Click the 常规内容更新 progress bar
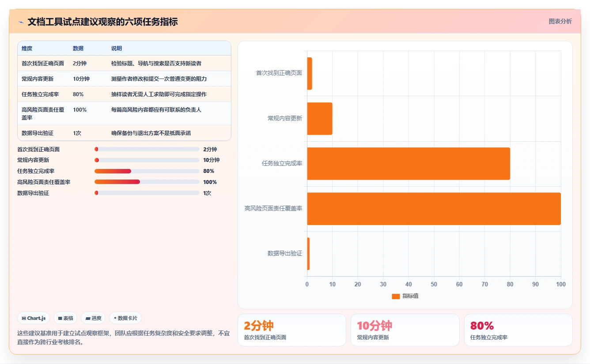This screenshot has width=590, height=364. (x=147, y=160)
